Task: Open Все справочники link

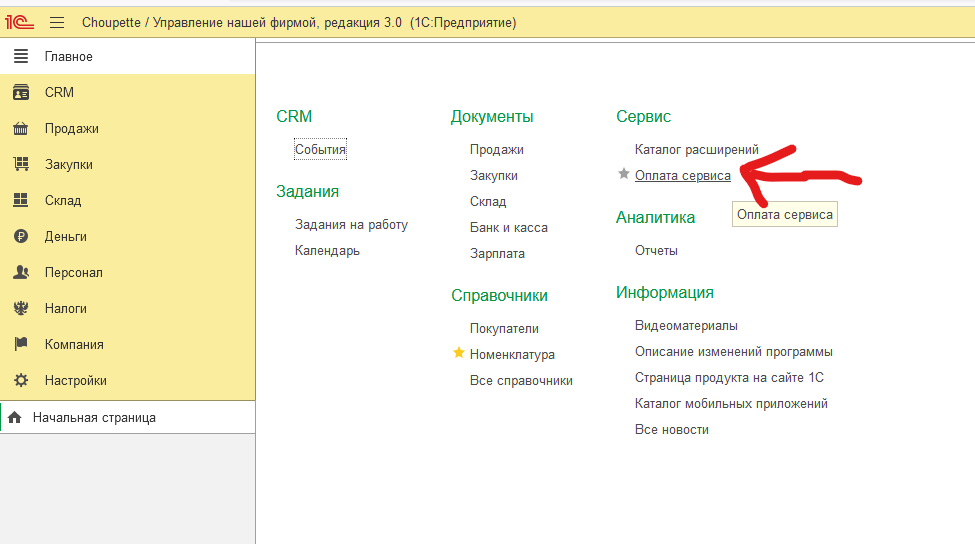Action: pyautogui.click(x=521, y=380)
